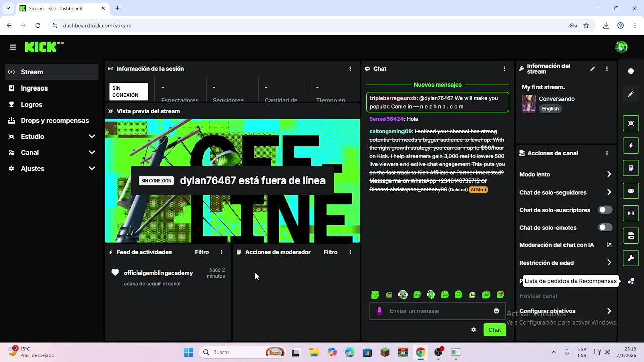This screenshot has height=362, width=644.
Task: Open Modo lento options arrow
Action: [609, 174]
